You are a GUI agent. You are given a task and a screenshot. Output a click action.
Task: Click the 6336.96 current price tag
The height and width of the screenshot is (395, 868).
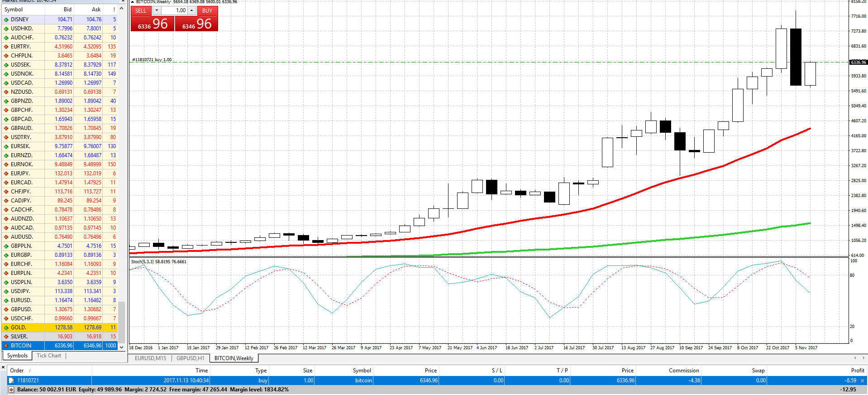click(x=858, y=63)
